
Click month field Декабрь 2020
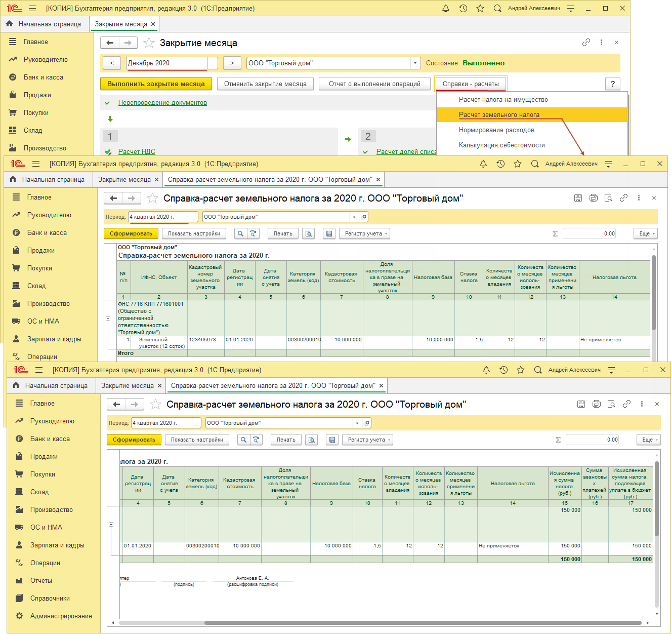(167, 63)
